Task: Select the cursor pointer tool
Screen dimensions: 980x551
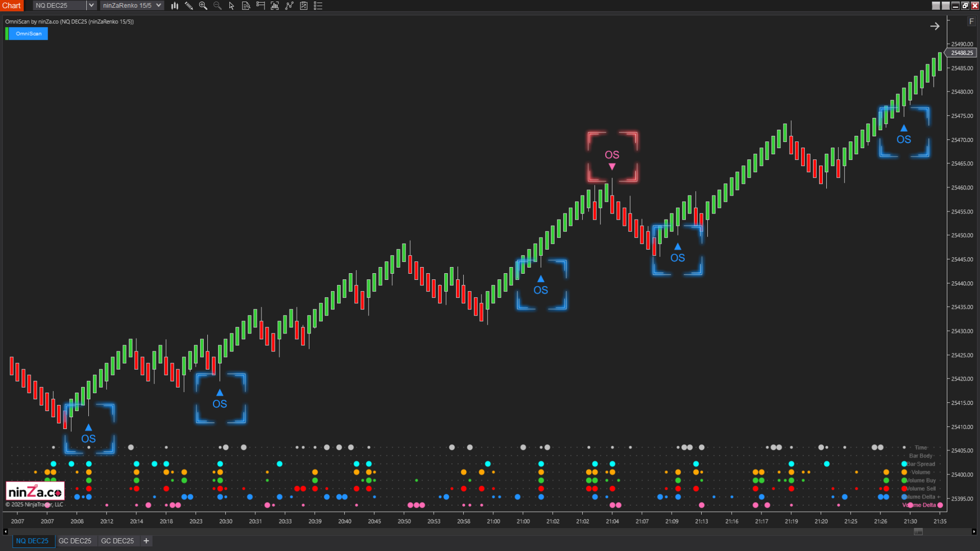Action: tap(231, 6)
